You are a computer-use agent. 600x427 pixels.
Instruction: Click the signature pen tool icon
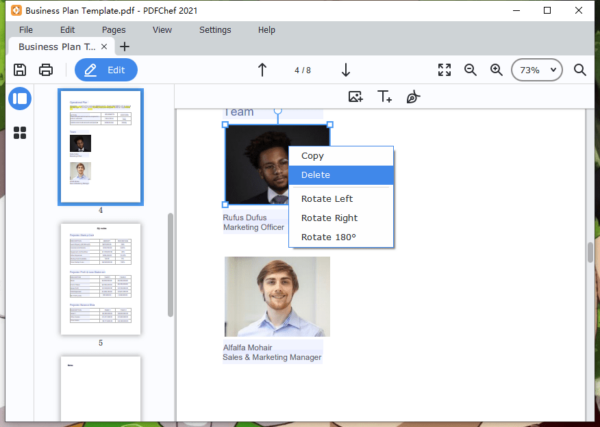click(x=413, y=97)
